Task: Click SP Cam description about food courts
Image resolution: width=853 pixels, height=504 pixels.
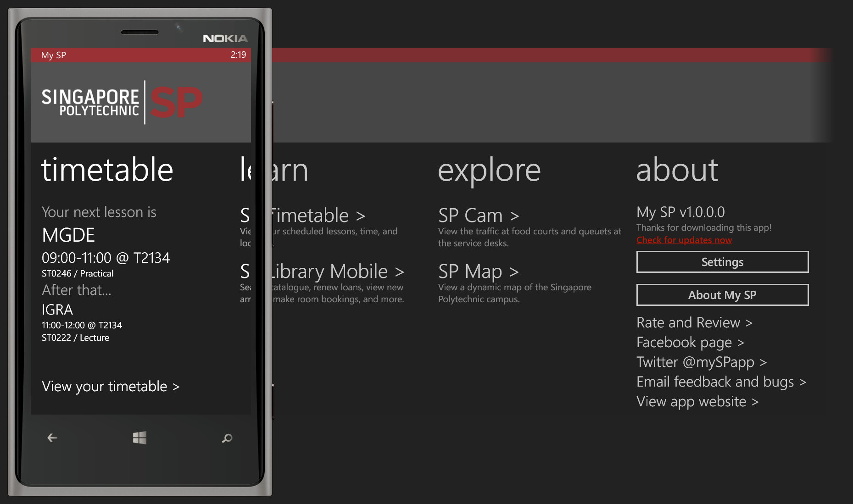Action: [530, 237]
